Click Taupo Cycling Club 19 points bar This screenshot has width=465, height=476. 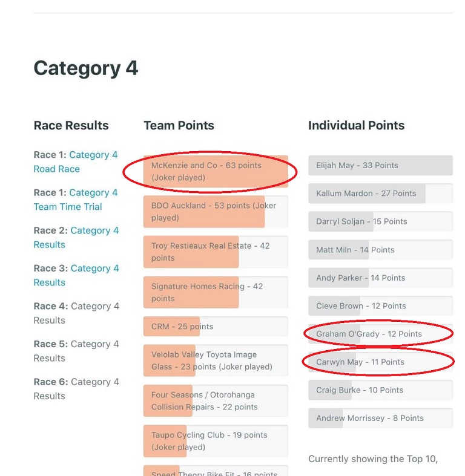coord(215,441)
